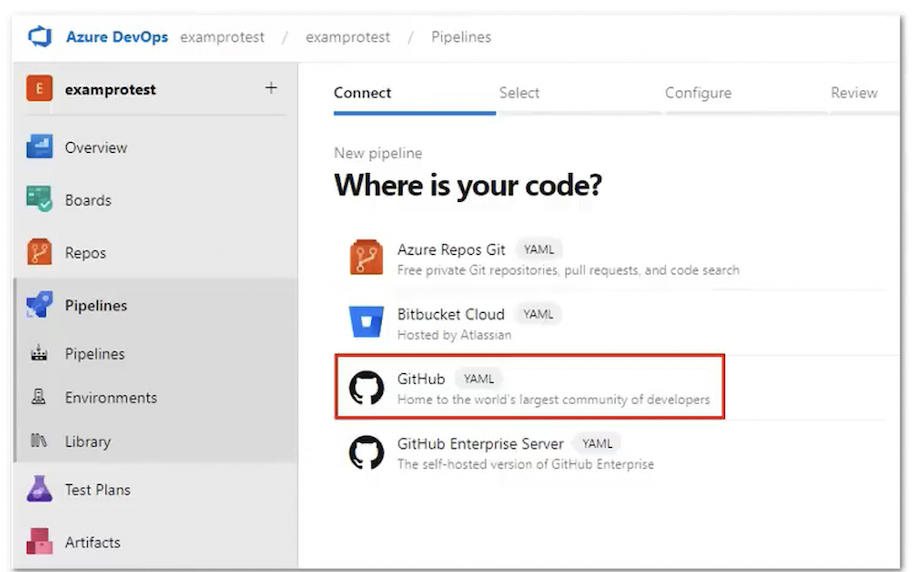
Task: Open the Boards sidebar icon
Action: 39,199
